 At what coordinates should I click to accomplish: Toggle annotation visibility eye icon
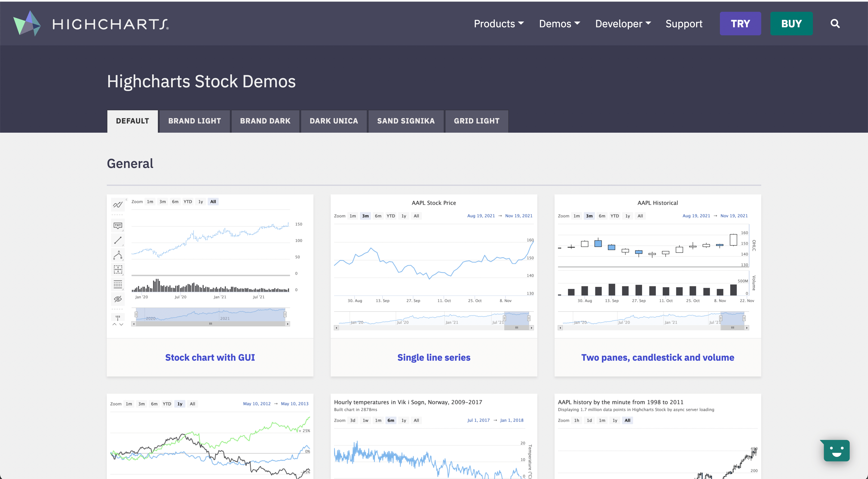[x=118, y=299]
